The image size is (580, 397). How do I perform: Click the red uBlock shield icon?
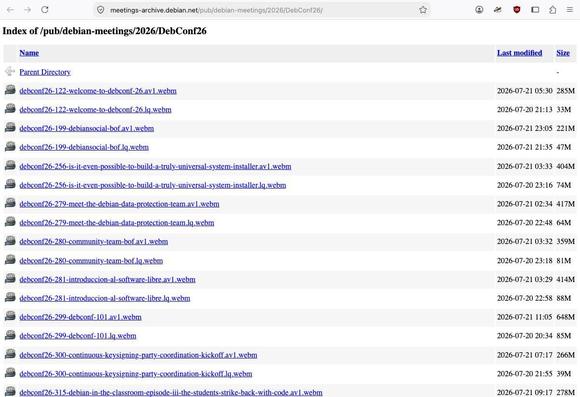coord(517,10)
